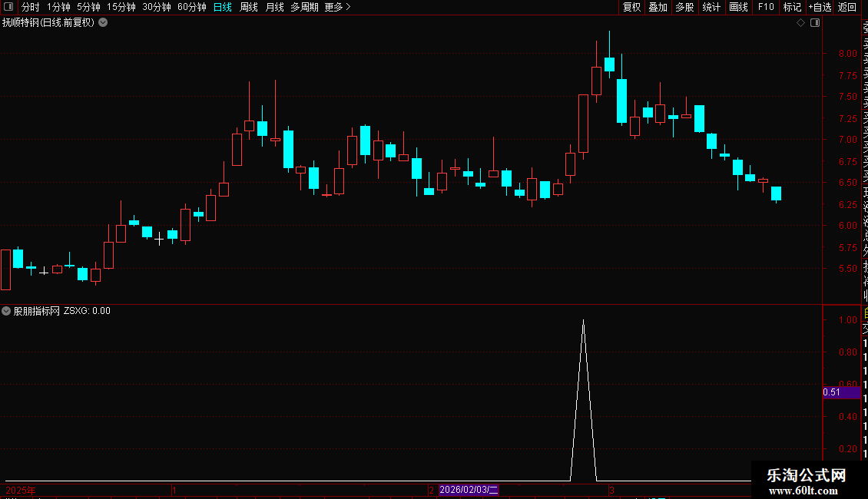Click the ZSXG: 0.00 indicator value
This screenshot has height=499, width=868.
(87, 311)
